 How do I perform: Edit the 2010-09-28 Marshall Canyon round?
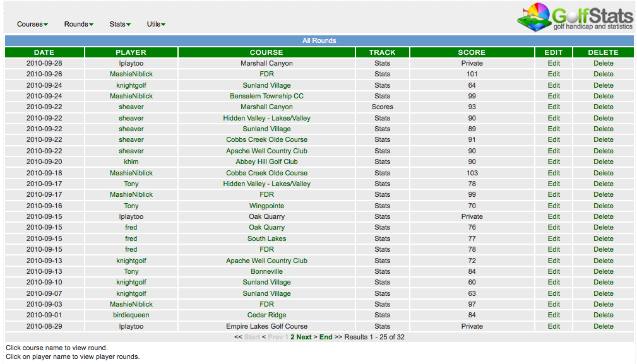(x=554, y=63)
